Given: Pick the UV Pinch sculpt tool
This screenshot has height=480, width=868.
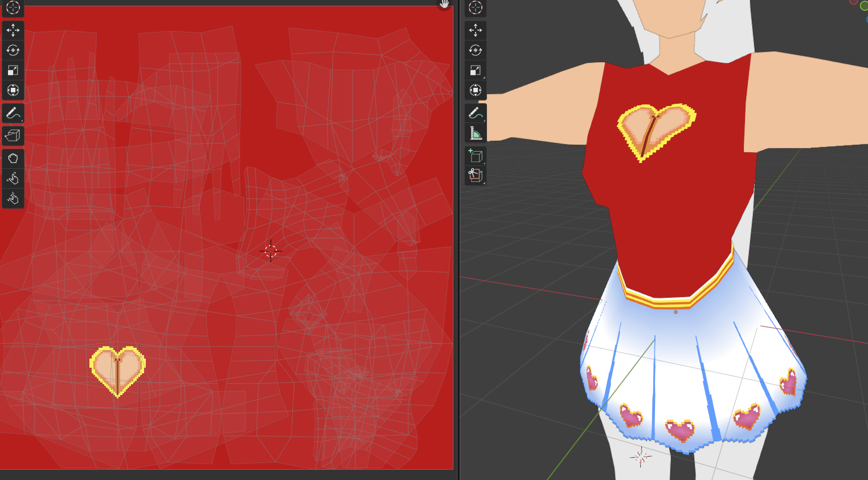Looking at the screenshot, I should [x=13, y=198].
